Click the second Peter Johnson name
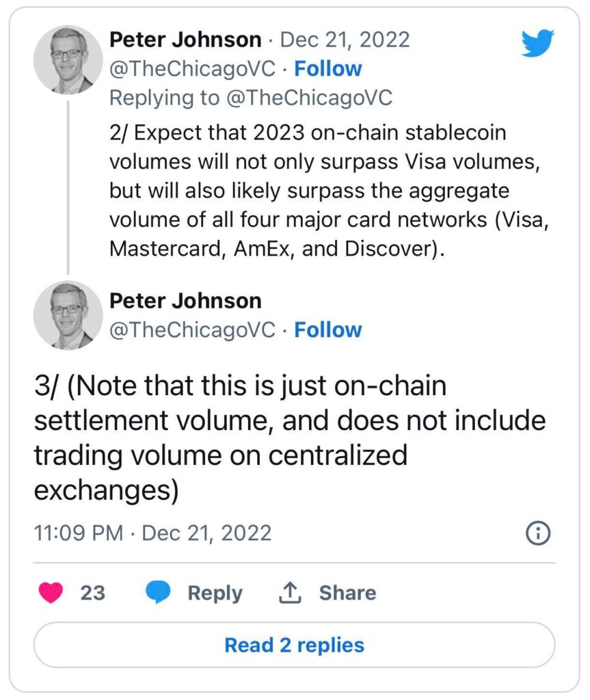 185,301
